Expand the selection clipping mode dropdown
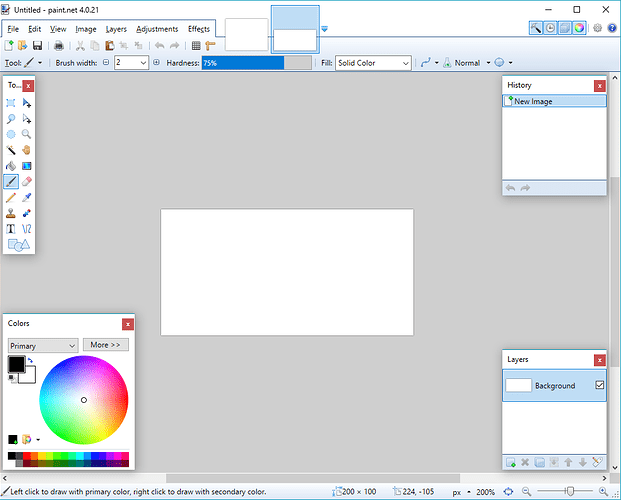The image size is (621, 500). click(511, 63)
